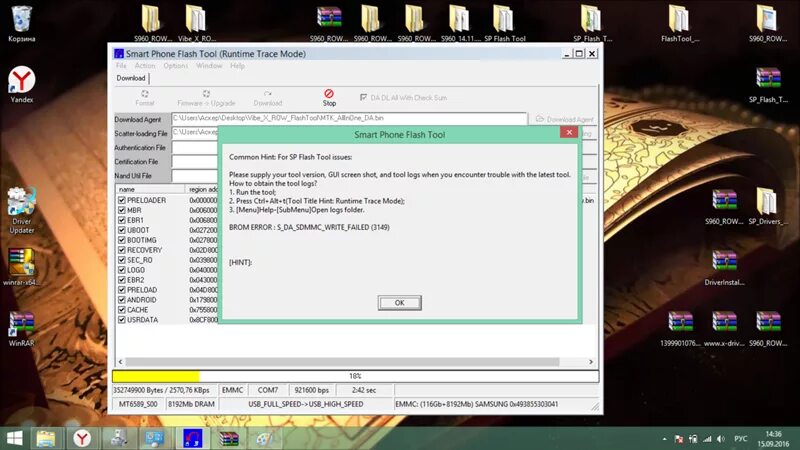Open File Explorer from the taskbar
The image size is (800, 450).
[x=46, y=438]
